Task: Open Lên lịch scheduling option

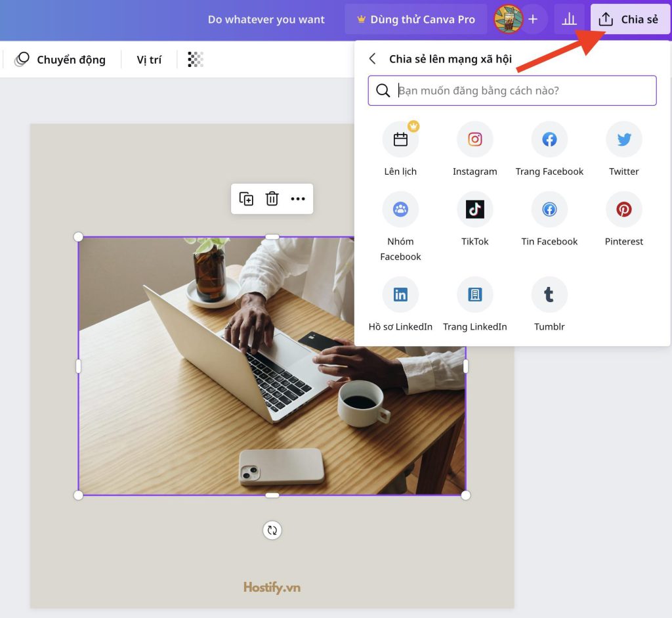Action: (400, 139)
